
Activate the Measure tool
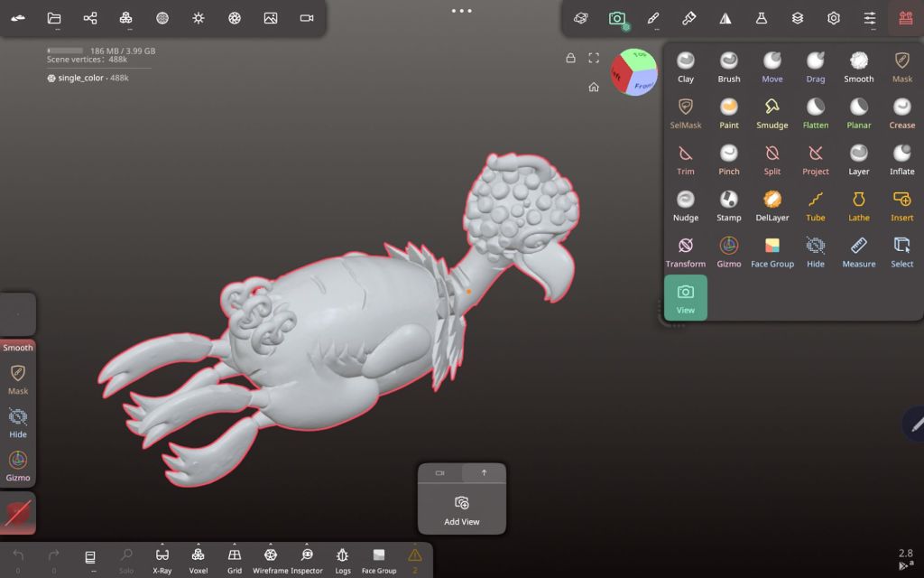[x=859, y=252]
